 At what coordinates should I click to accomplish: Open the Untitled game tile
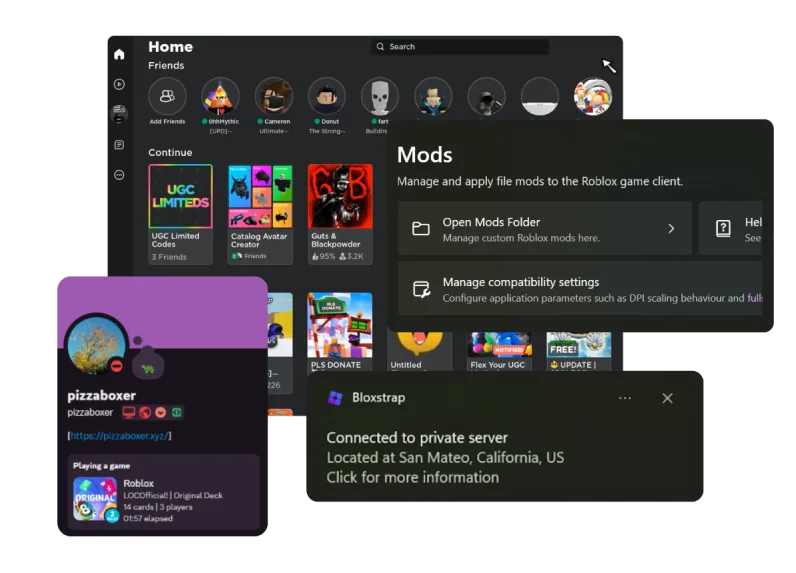click(x=419, y=351)
